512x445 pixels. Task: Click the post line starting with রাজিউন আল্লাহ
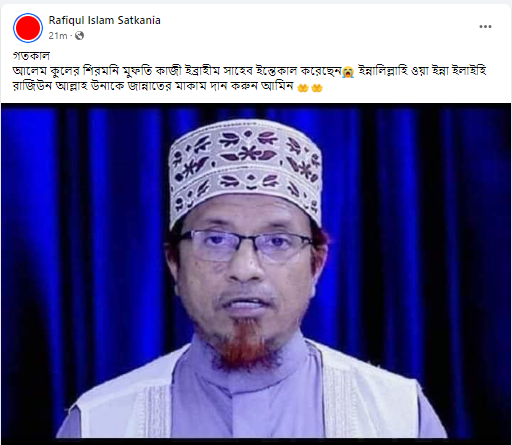[x=168, y=86]
